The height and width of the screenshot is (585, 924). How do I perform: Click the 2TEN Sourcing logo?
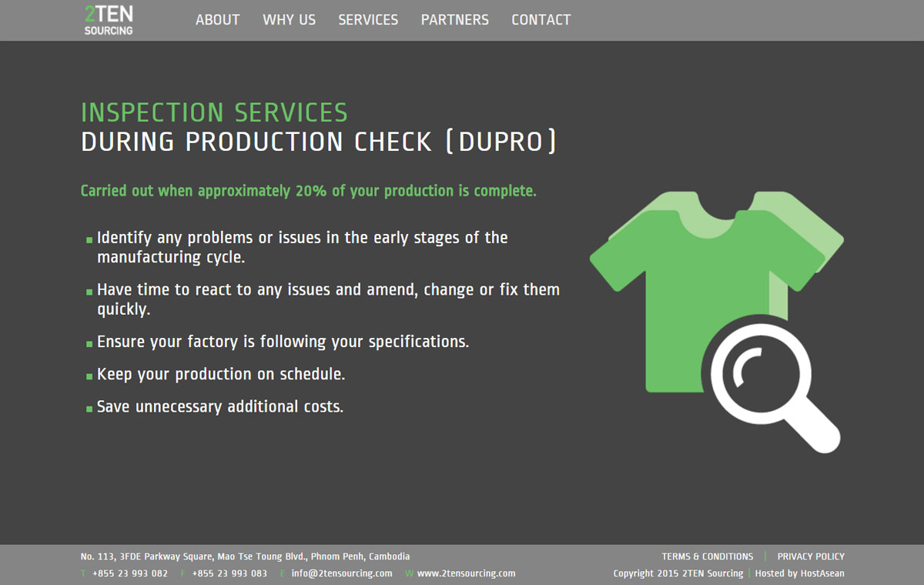click(x=109, y=20)
